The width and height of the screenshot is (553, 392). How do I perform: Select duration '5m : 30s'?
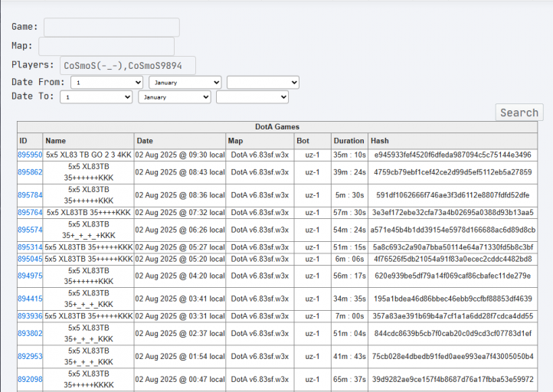[x=349, y=195]
